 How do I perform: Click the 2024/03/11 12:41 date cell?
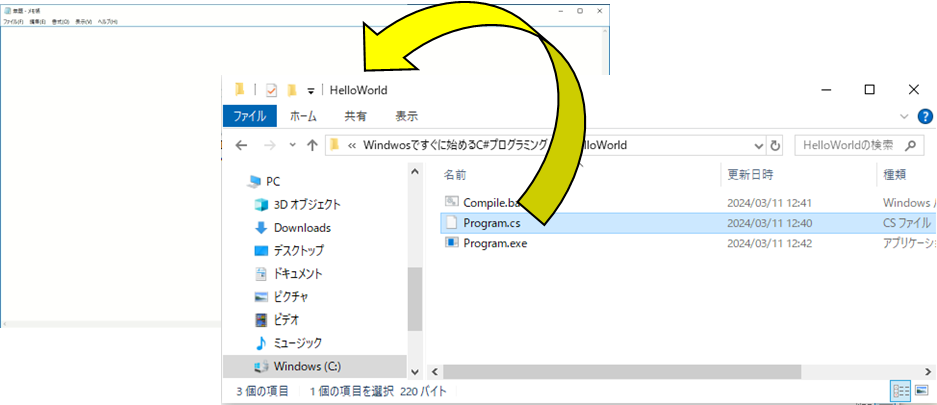point(768,203)
